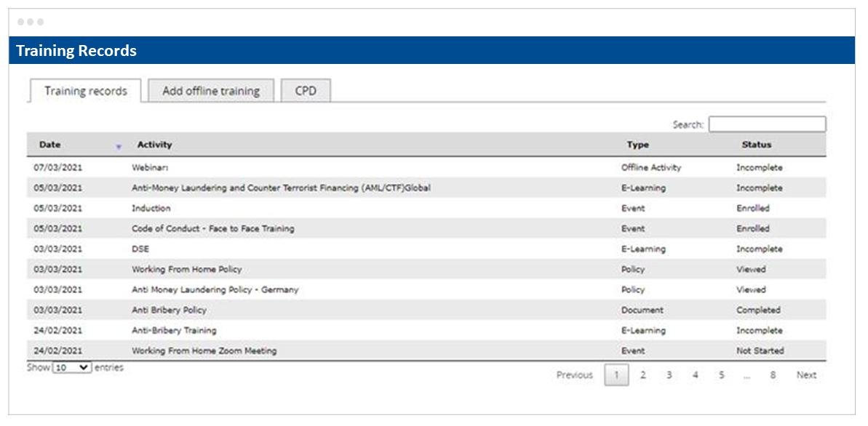Click Incomplete status in the DSE row
The width and height of the screenshot is (868, 426).
point(760,249)
